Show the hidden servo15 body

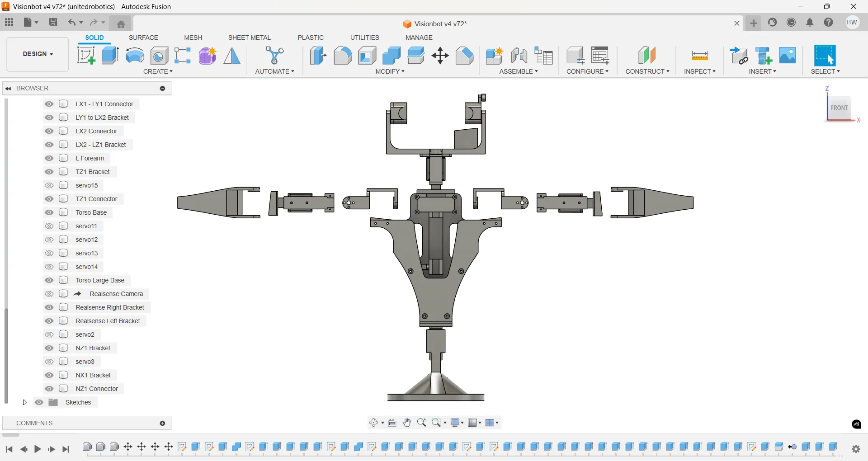click(x=49, y=185)
